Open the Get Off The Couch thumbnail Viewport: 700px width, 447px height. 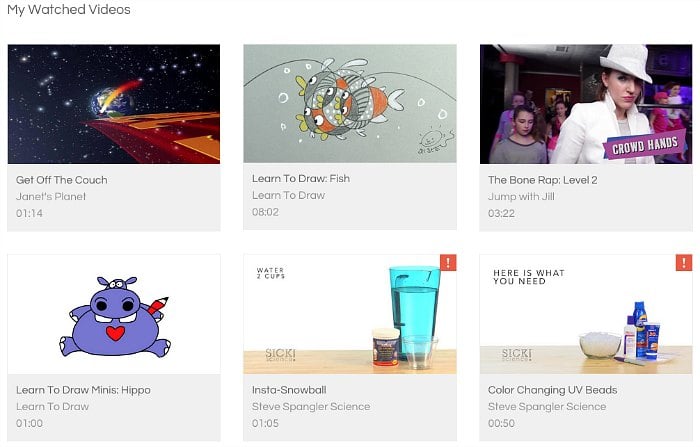pos(114,104)
